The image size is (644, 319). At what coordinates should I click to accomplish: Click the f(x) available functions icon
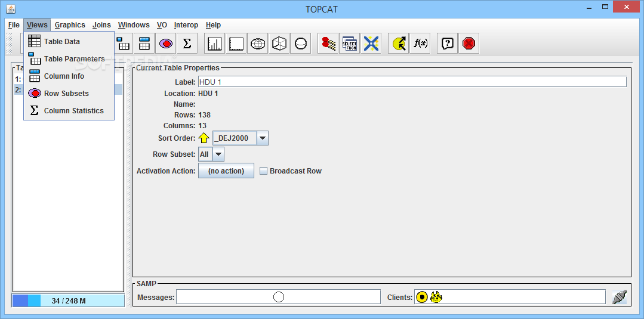pos(420,44)
